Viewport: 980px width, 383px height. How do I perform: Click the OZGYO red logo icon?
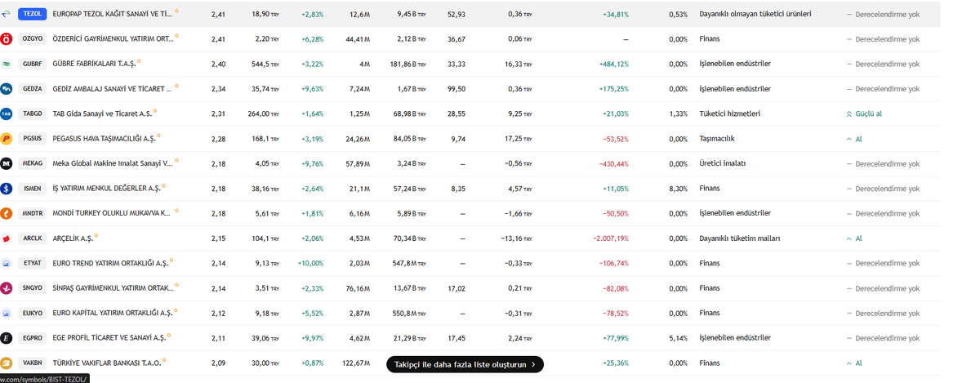click(7, 39)
